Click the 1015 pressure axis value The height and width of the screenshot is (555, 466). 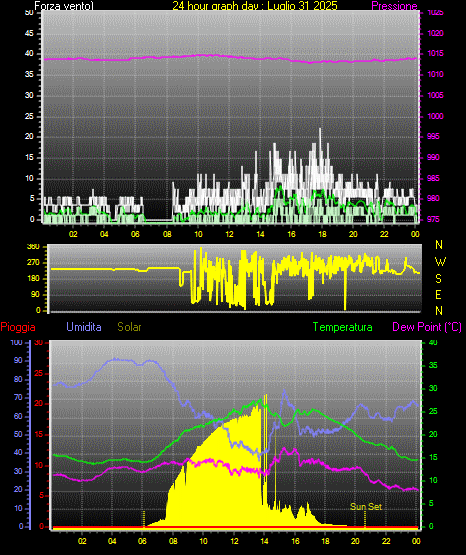[436, 53]
